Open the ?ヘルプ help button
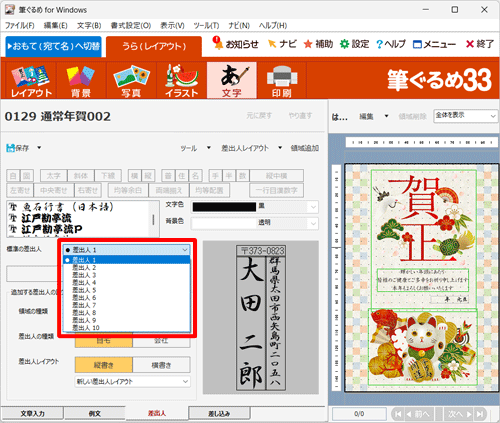 391,44
